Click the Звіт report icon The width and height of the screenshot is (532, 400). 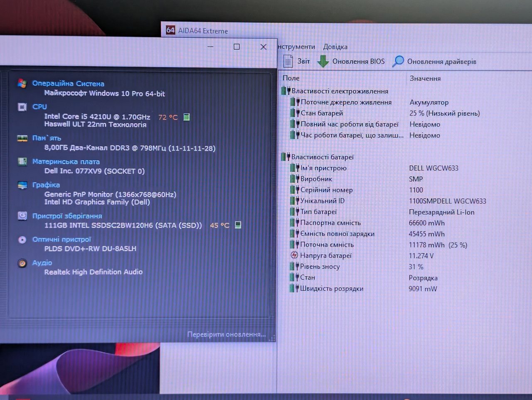[x=288, y=61]
